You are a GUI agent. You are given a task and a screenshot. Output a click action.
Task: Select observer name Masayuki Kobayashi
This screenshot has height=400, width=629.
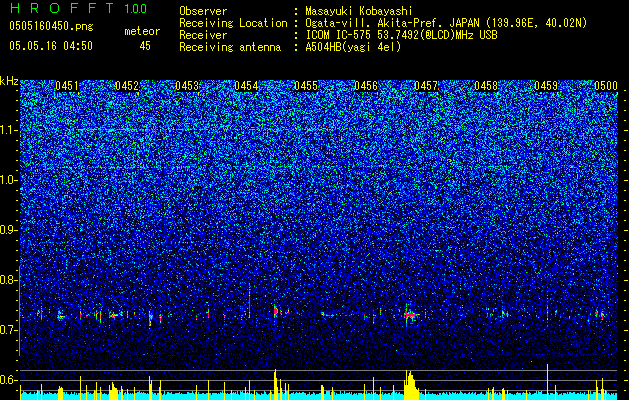click(359, 11)
